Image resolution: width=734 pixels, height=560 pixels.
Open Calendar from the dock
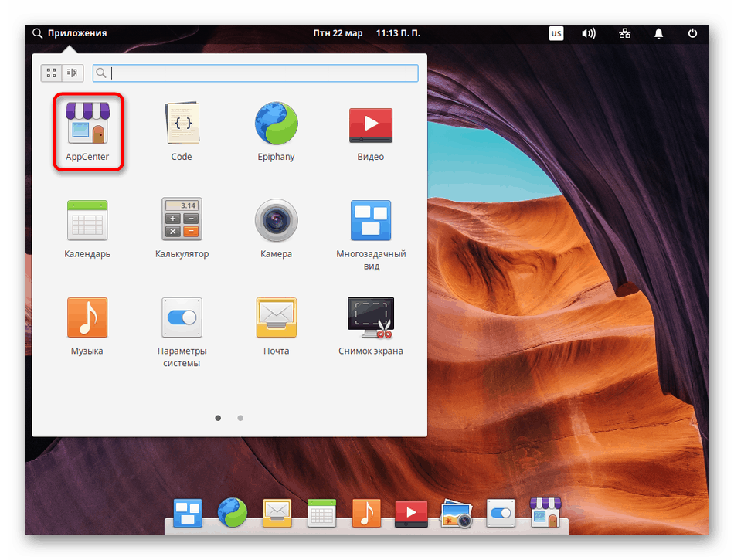pyautogui.click(x=321, y=513)
